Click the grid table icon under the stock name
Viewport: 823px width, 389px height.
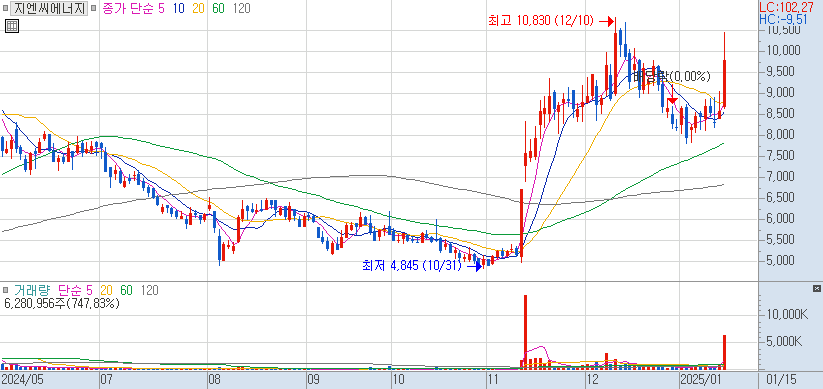tap(12, 26)
